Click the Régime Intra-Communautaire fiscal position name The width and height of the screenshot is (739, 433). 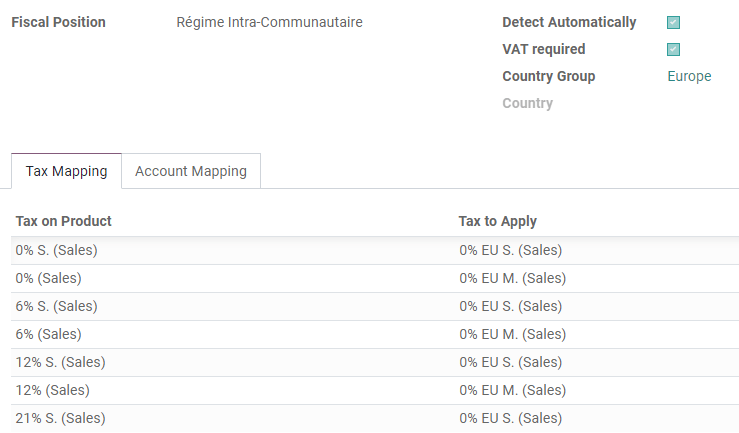269,23
